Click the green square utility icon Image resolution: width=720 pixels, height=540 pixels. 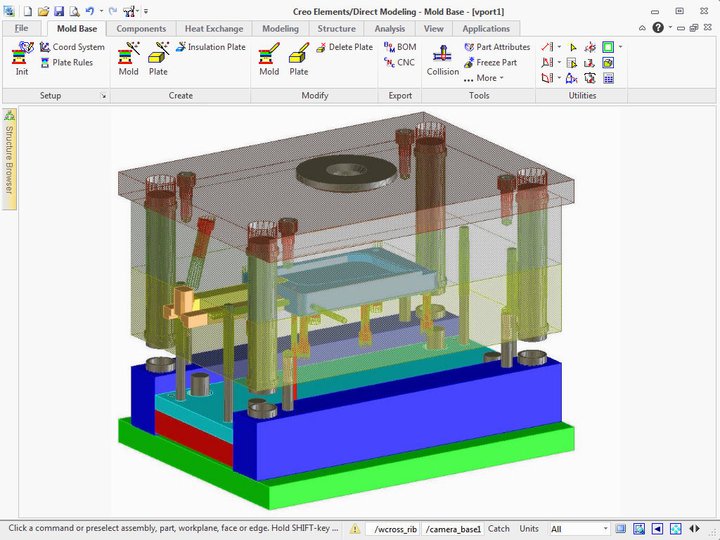click(x=608, y=47)
